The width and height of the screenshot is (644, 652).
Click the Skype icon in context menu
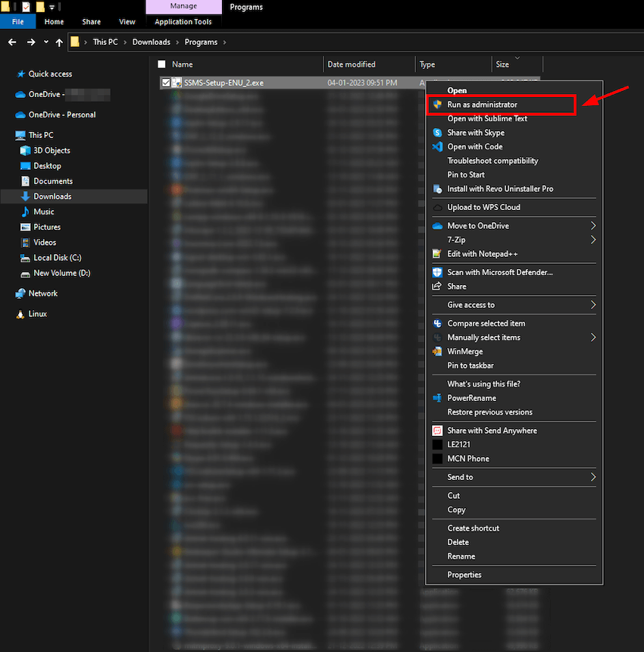[x=437, y=133]
